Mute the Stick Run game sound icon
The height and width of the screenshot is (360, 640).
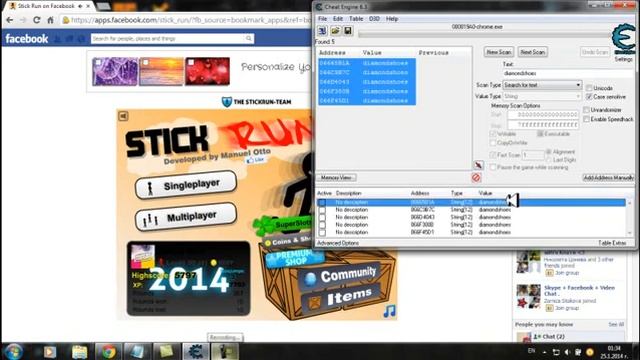(123, 116)
